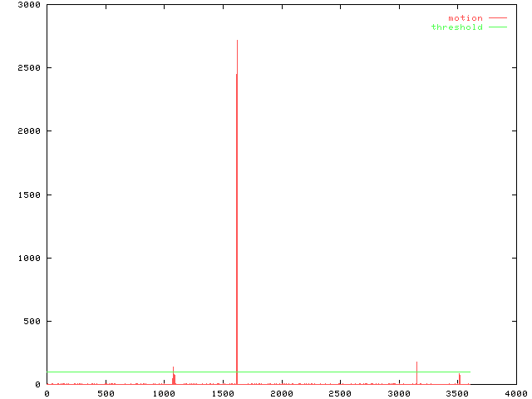
Task: Click the 3500 label on the x-axis
Action: pyautogui.click(x=457, y=393)
